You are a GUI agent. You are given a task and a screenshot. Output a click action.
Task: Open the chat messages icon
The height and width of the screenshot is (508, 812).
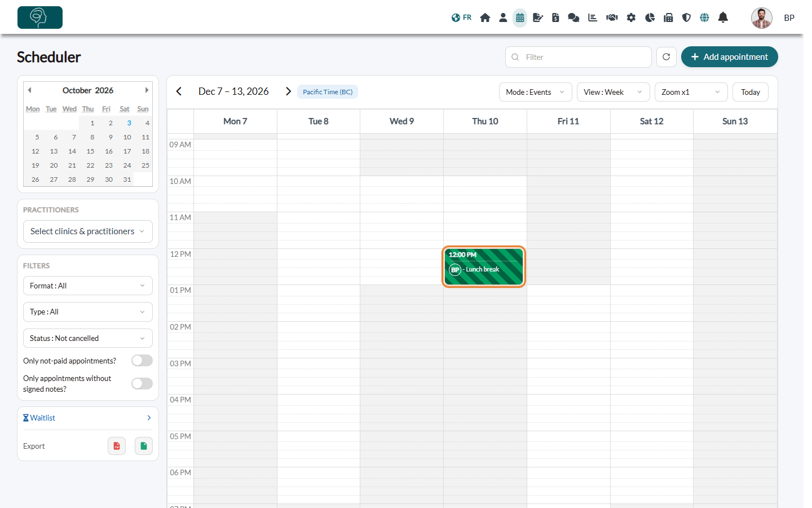[573, 17]
